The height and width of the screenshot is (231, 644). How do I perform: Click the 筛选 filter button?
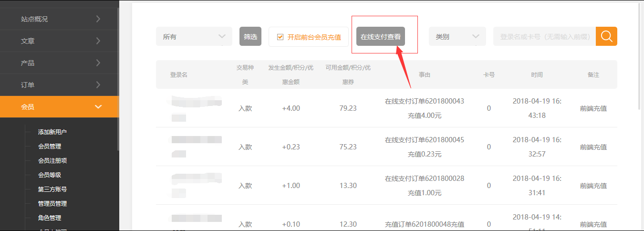click(x=250, y=36)
